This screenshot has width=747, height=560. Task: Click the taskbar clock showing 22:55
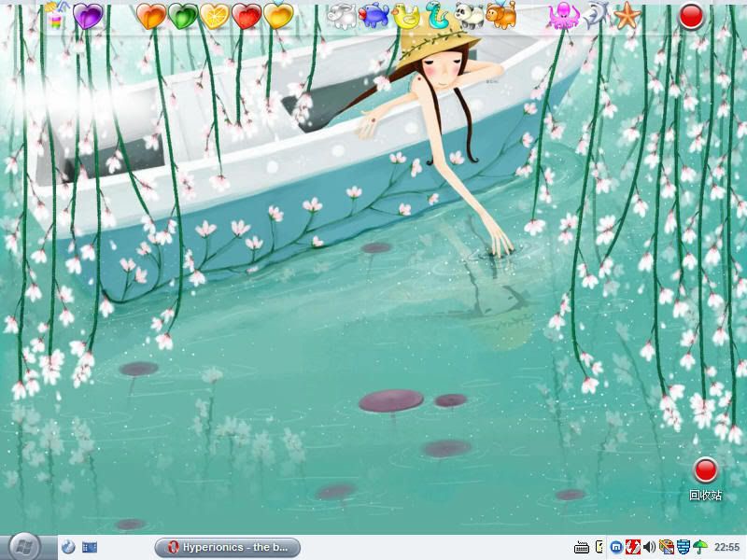pos(726,547)
